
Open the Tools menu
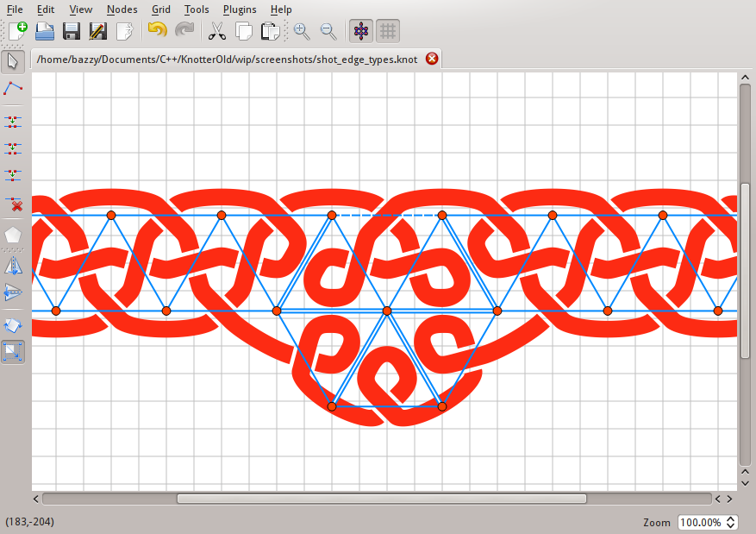tap(197, 9)
